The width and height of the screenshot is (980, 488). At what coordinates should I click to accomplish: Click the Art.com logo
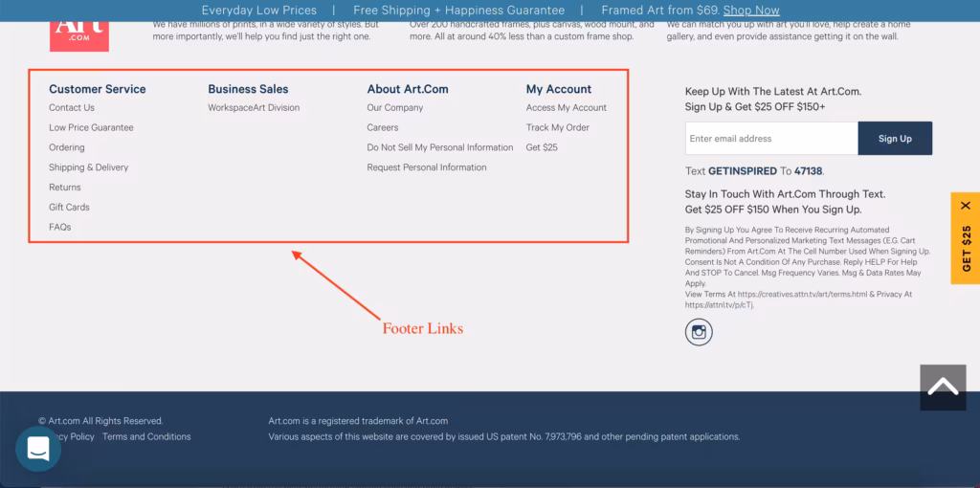click(79, 36)
